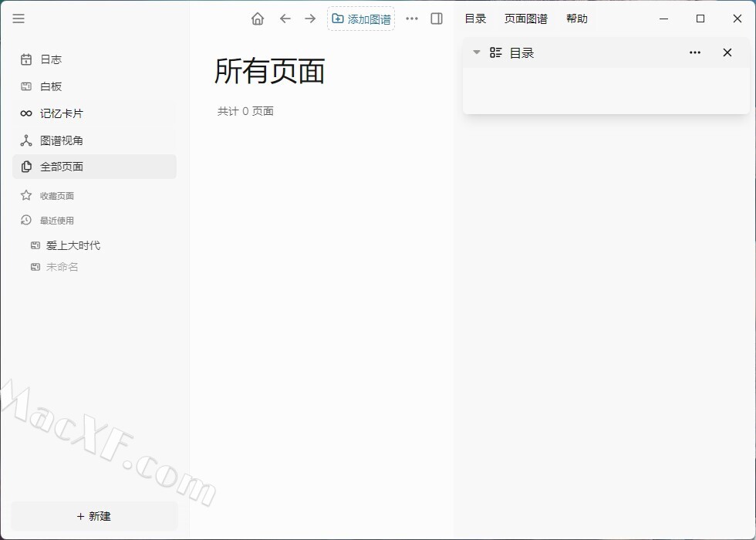This screenshot has width=756, height=540.
Task: Go to home page icon
Action: pyautogui.click(x=258, y=19)
